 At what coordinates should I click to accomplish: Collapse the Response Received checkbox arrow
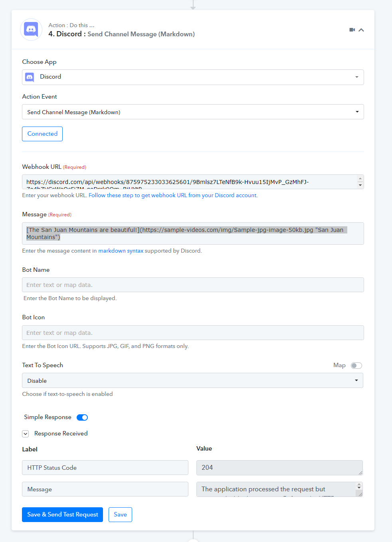[26, 434]
